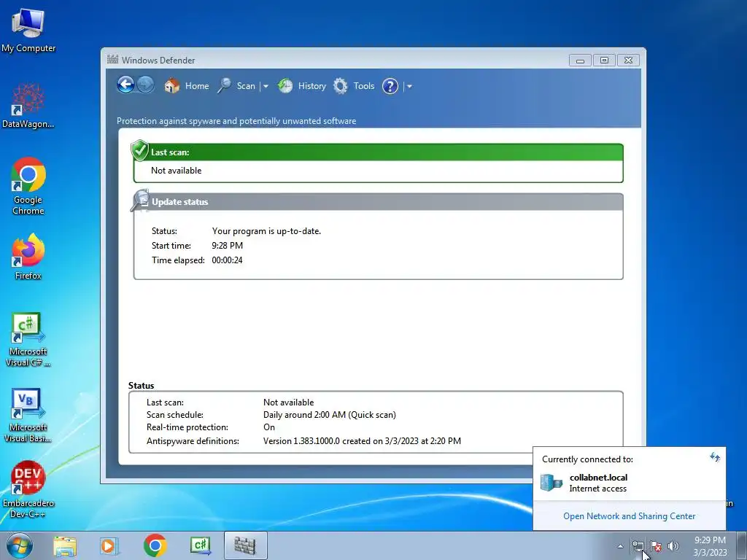Expand the Help options dropdown arrow
The height and width of the screenshot is (560, 747).
click(x=409, y=86)
